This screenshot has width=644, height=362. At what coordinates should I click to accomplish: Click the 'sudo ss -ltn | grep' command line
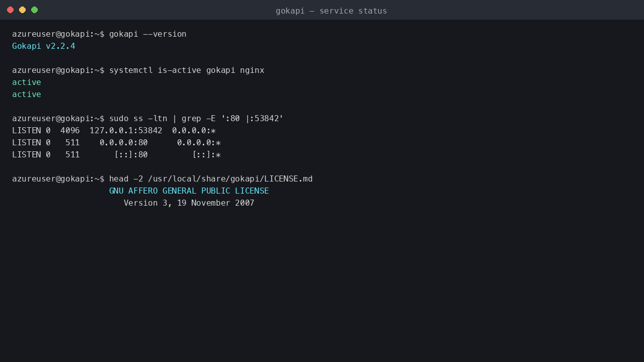click(x=148, y=119)
